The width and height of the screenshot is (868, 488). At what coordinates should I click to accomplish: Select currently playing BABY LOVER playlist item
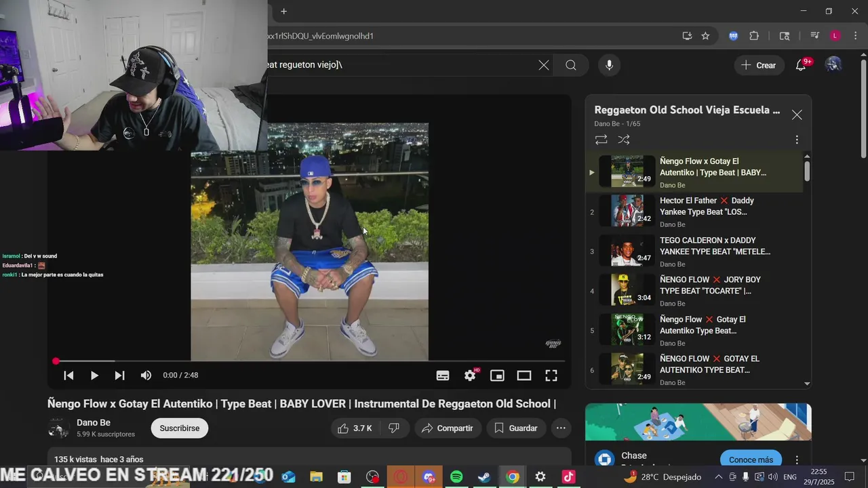[694, 172]
